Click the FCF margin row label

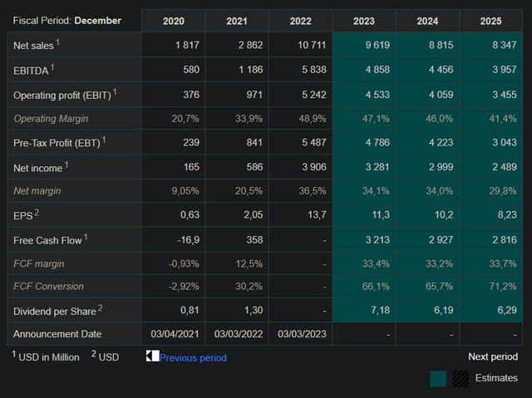point(39,263)
